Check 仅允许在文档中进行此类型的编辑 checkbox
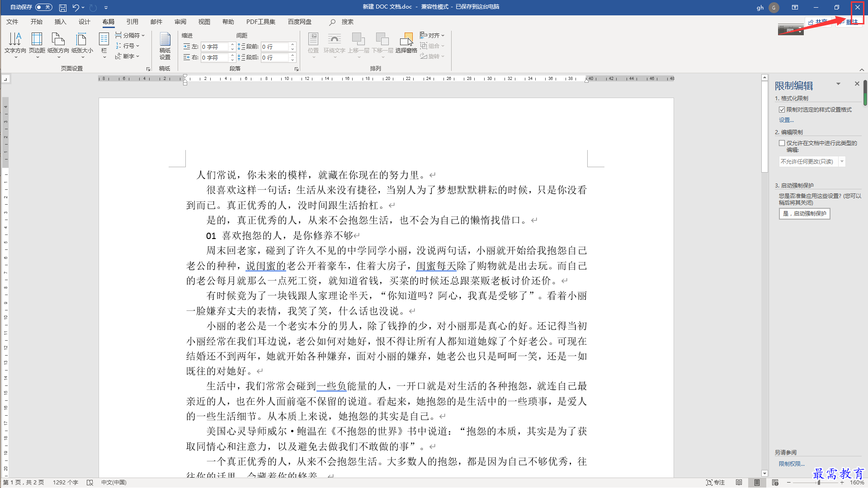Image resolution: width=868 pixels, height=488 pixels. coord(782,143)
